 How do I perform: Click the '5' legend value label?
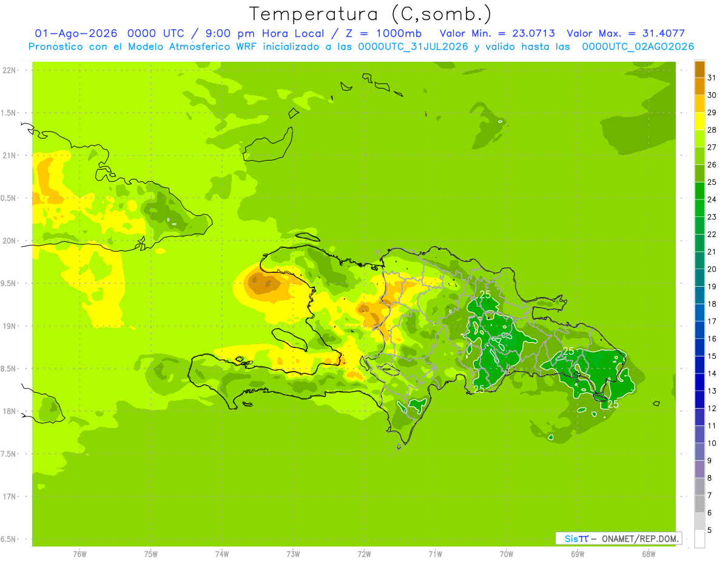tap(710, 530)
